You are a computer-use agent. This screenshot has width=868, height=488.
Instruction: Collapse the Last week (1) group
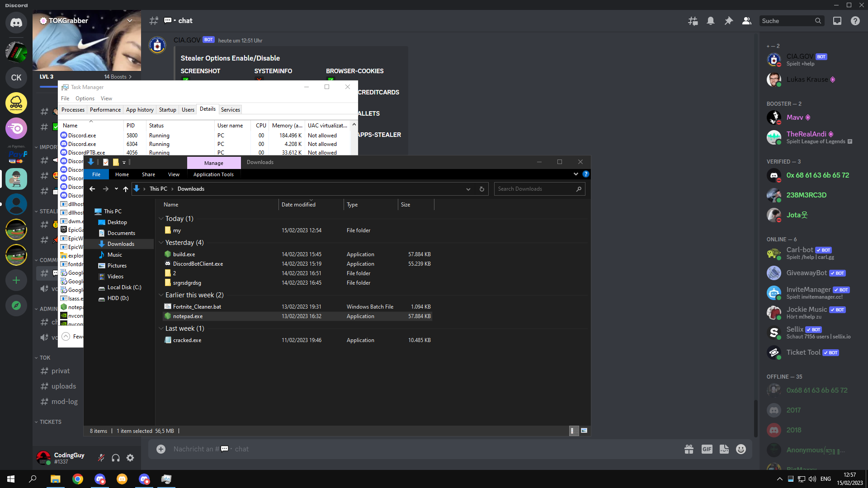coord(161,328)
